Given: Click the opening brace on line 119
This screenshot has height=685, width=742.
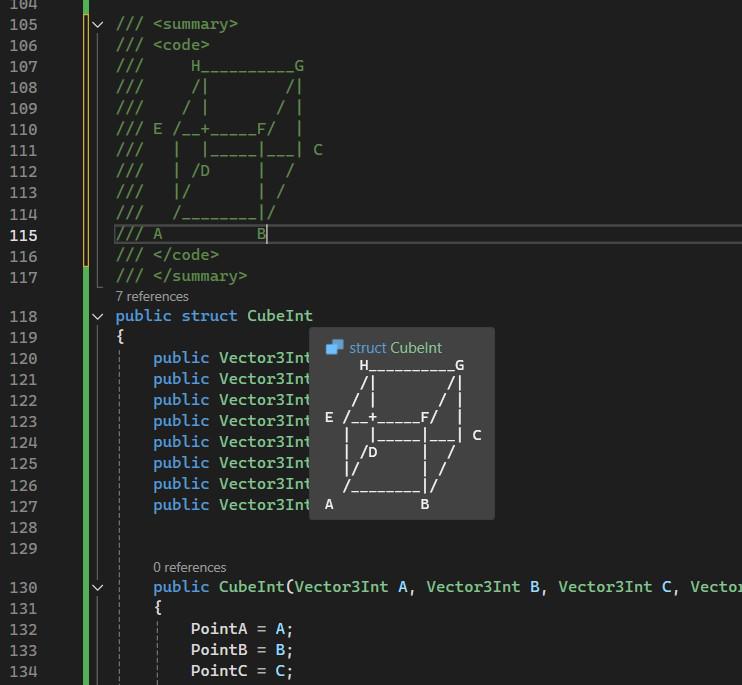Looking at the screenshot, I should (120, 337).
